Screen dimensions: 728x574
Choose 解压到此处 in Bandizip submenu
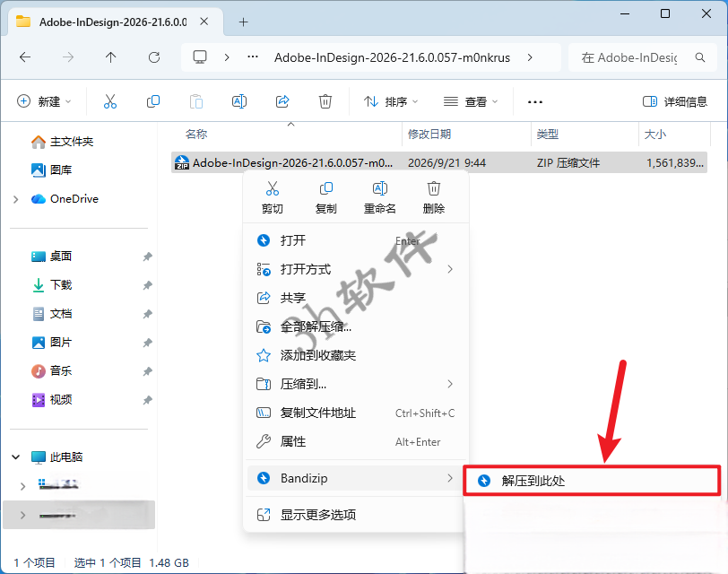coord(592,481)
